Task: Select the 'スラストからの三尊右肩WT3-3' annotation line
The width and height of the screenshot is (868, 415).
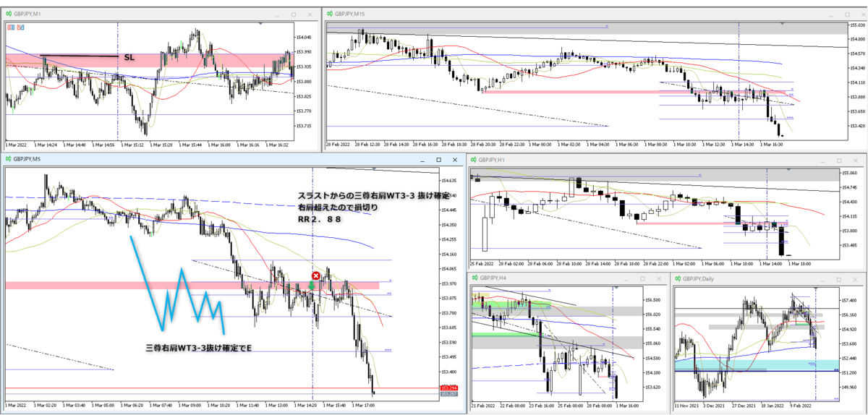Action: coord(373,195)
